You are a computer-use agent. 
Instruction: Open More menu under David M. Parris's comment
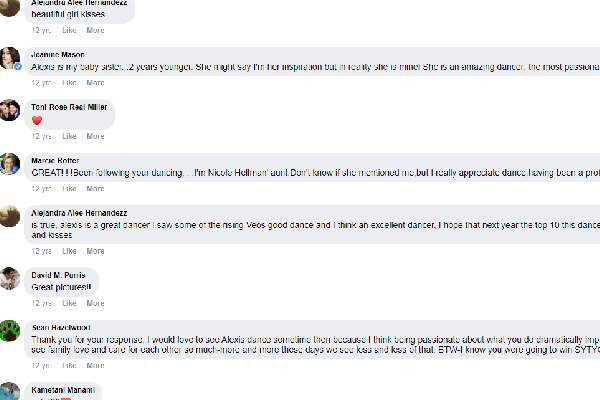coord(95,303)
